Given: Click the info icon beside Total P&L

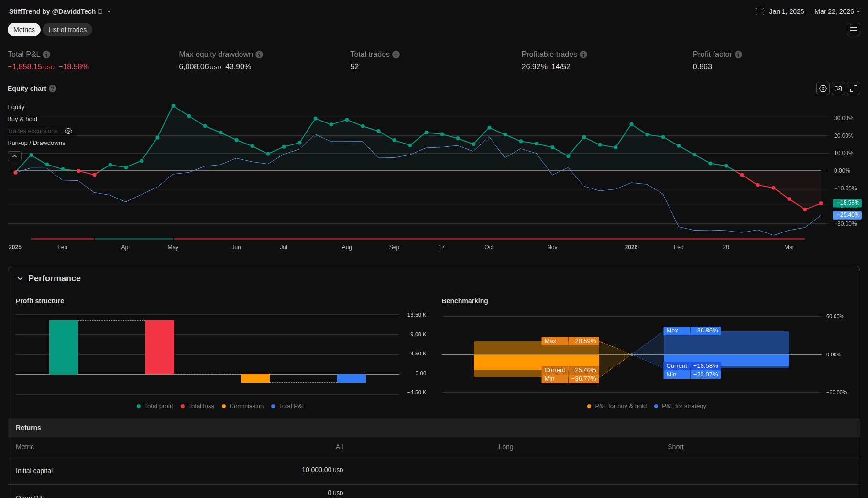Looking at the screenshot, I should [x=46, y=55].
